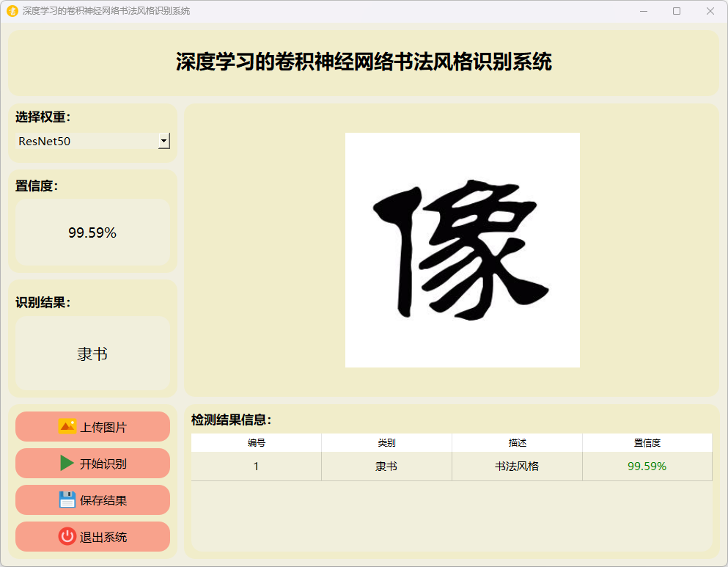Screen dimensions: 728x567
Task: Maximize the application window
Action: 676,11
